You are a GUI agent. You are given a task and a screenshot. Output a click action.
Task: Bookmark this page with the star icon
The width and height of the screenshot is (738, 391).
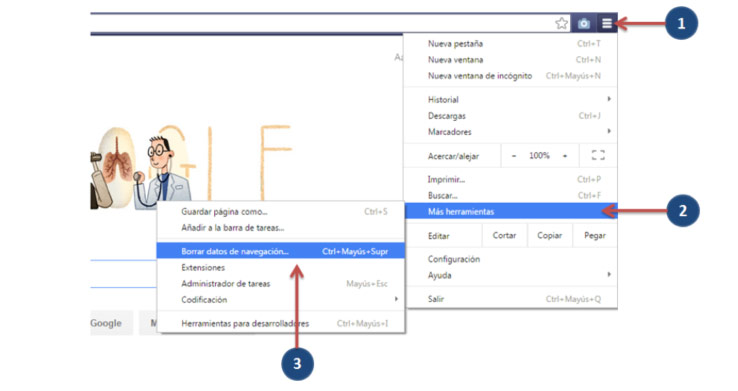[x=561, y=23]
